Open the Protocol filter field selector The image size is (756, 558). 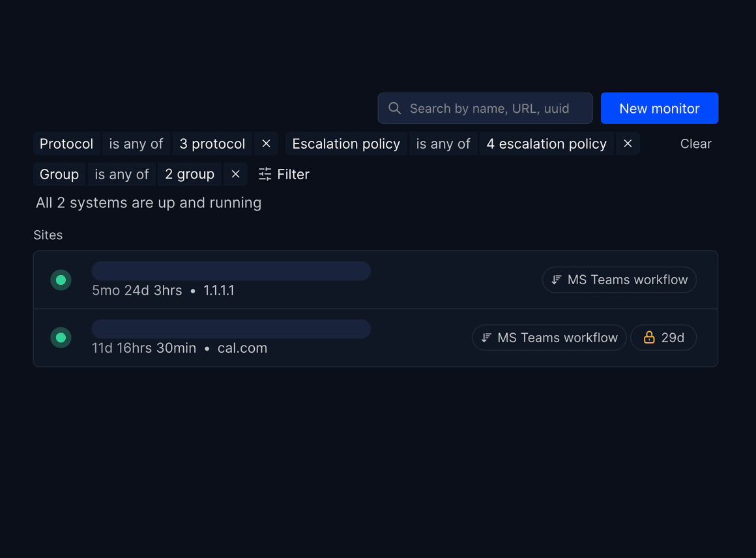66,143
